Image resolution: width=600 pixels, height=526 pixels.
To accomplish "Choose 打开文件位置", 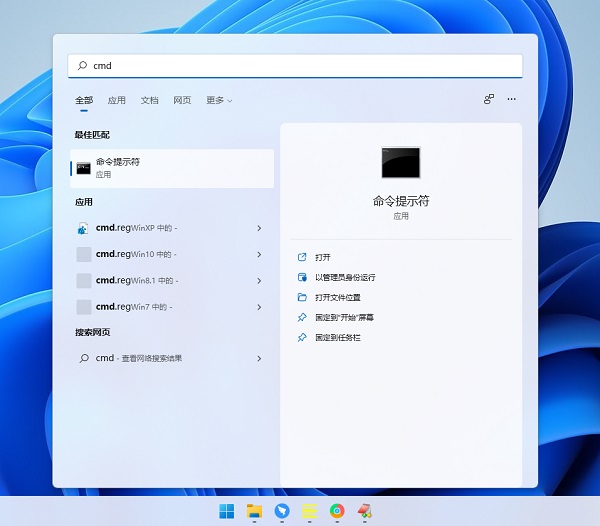I will point(338,298).
